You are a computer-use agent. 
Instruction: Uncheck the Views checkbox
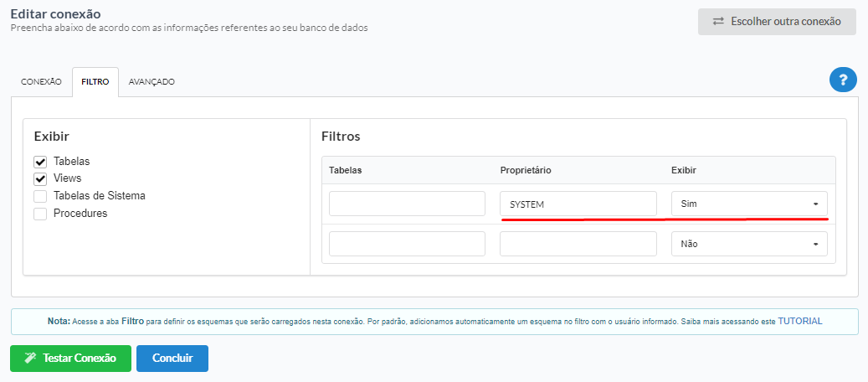coord(40,179)
